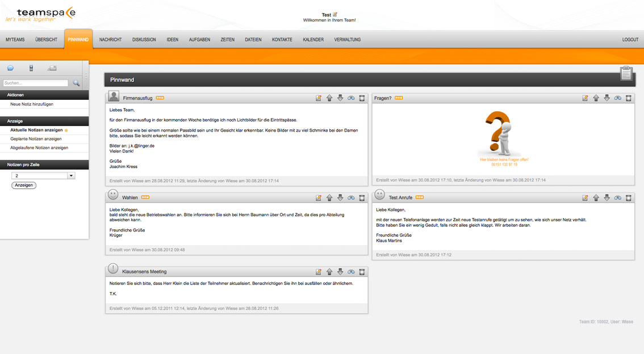
Task: Move Klausensens Meeting note down
Action: coord(340,272)
